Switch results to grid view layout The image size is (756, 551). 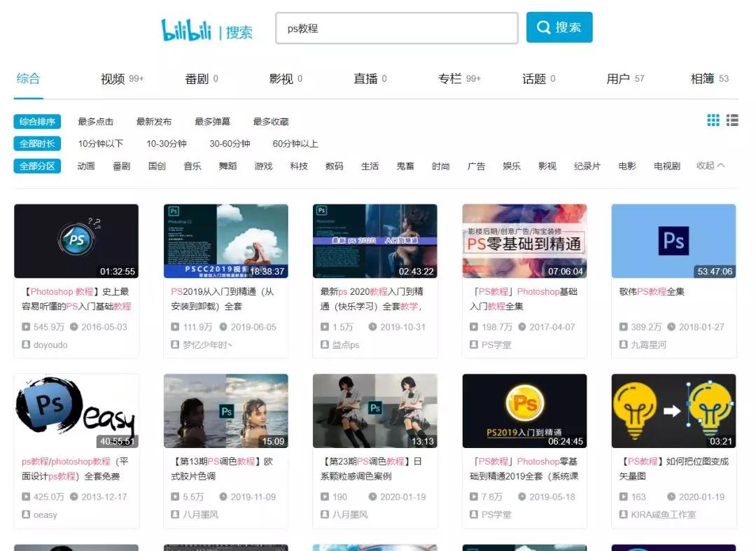click(713, 120)
